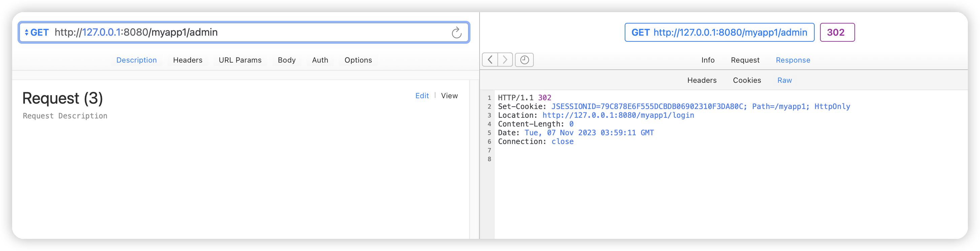Select the Body tab
980x251 pixels.
287,60
